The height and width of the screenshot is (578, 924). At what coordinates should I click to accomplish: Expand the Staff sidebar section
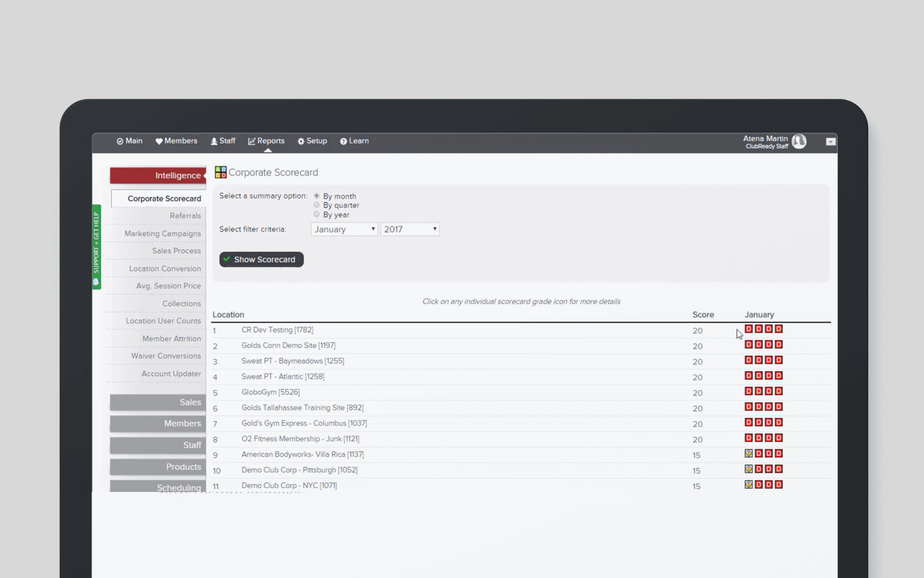tap(158, 445)
